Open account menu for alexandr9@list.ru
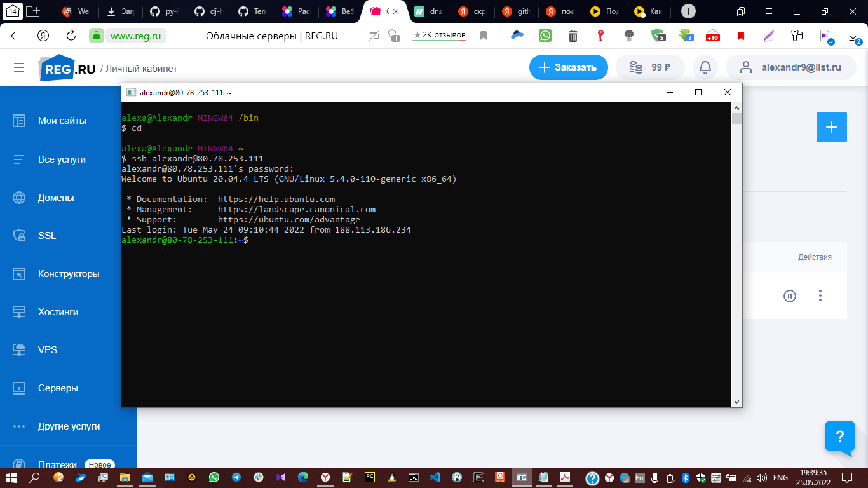 [790, 67]
